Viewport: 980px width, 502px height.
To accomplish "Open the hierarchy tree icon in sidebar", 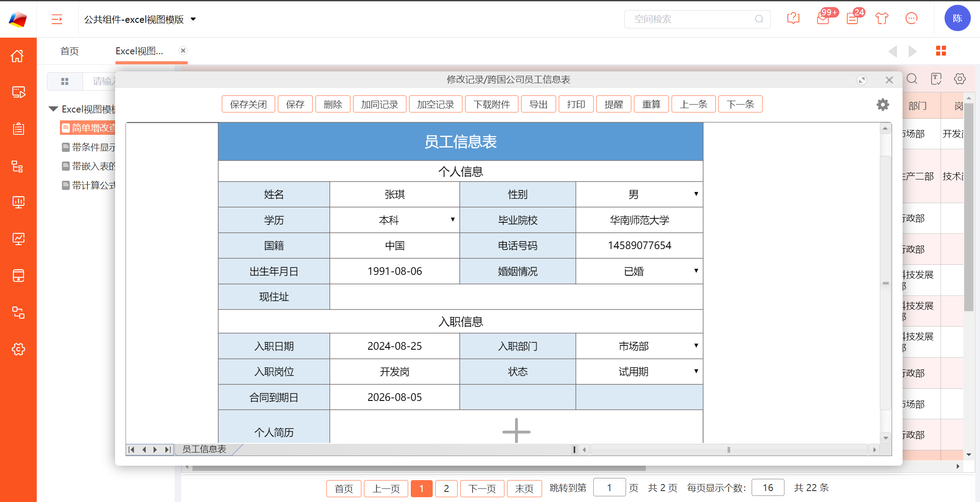I will (x=18, y=166).
